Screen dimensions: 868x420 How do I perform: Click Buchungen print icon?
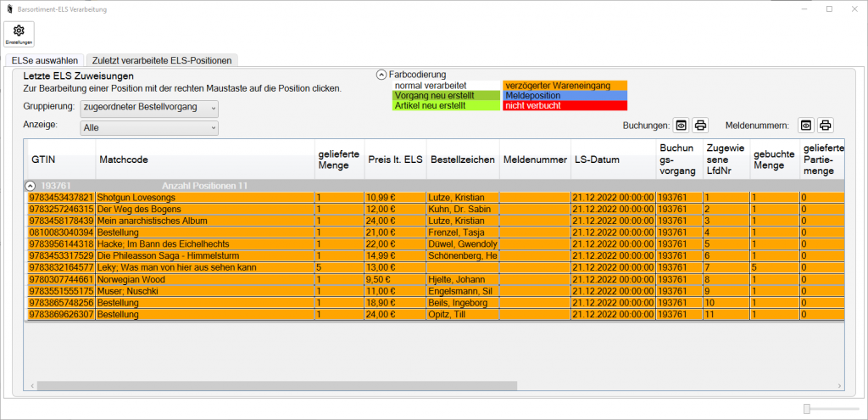pyautogui.click(x=700, y=125)
